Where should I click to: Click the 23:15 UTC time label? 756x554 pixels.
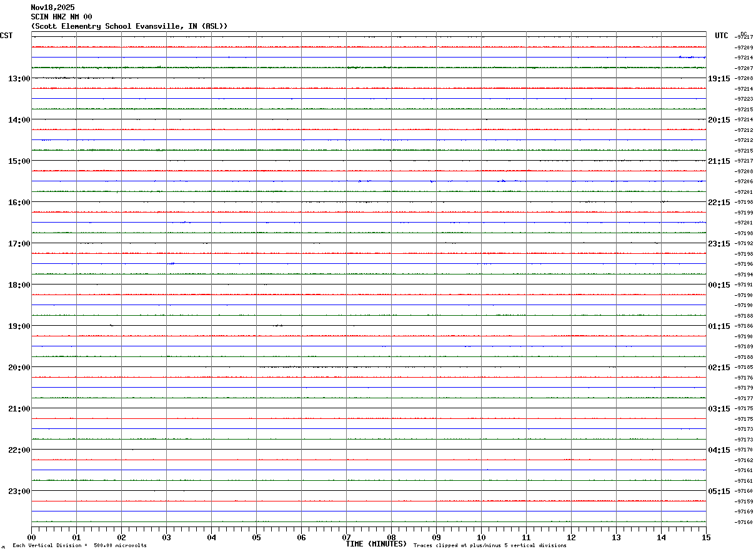(719, 244)
